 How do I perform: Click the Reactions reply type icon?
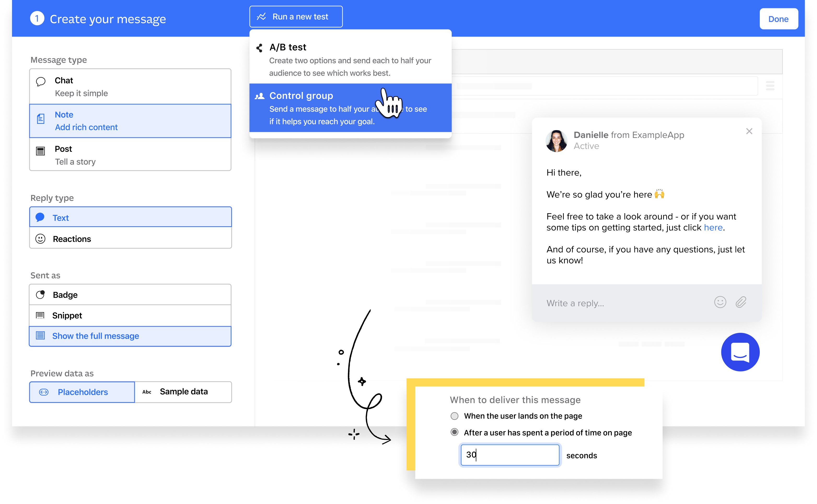tap(41, 239)
